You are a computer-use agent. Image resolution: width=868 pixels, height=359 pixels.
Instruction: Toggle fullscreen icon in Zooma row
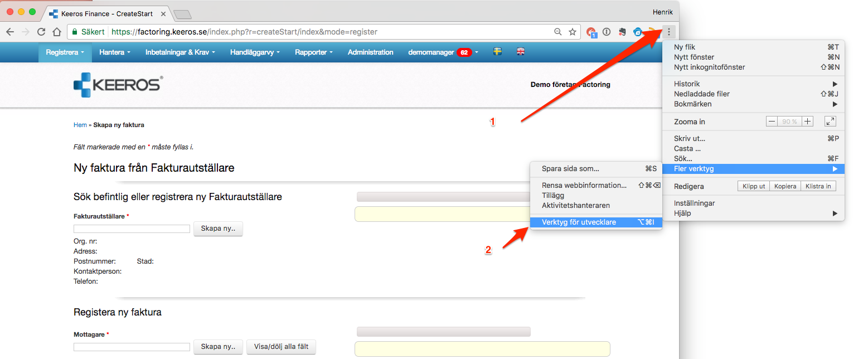pos(830,121)
